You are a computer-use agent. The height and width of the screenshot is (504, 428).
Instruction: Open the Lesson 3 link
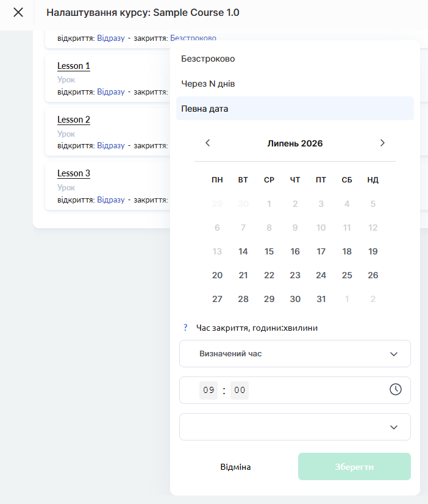[x=74, y=173]
